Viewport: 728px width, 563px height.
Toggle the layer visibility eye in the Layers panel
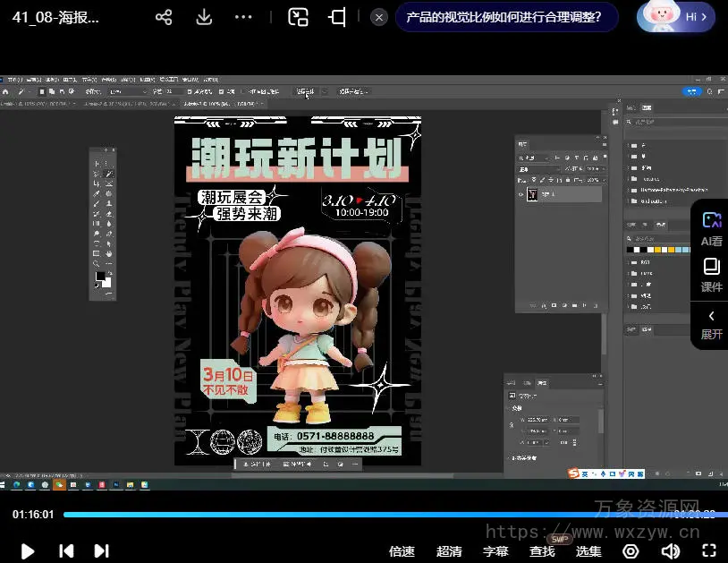coord(521,194)
